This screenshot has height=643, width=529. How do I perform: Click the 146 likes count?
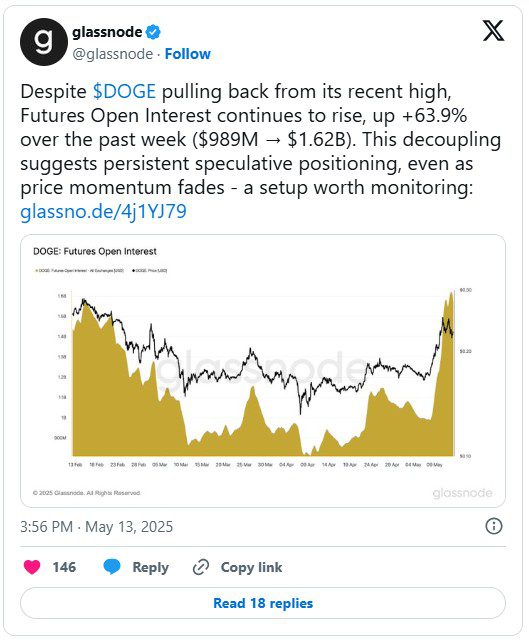pyautogui.click(x=64, y=567)
